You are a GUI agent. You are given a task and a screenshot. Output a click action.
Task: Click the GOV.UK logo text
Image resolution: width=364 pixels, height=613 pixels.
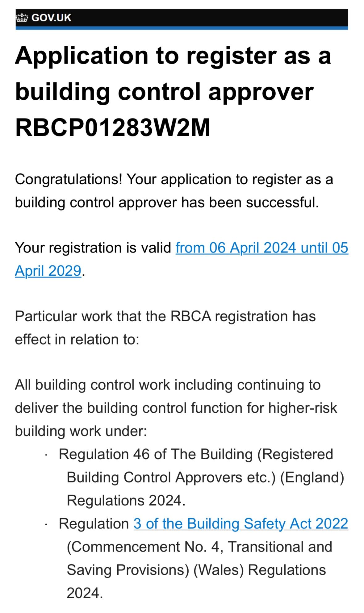point(51,18)
